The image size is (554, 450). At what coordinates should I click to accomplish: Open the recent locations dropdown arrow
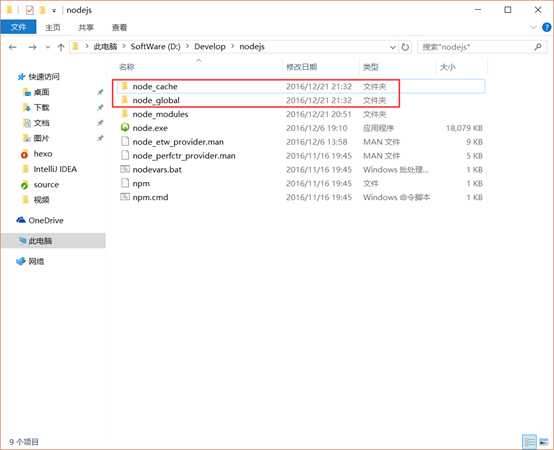tap(48, 47)
